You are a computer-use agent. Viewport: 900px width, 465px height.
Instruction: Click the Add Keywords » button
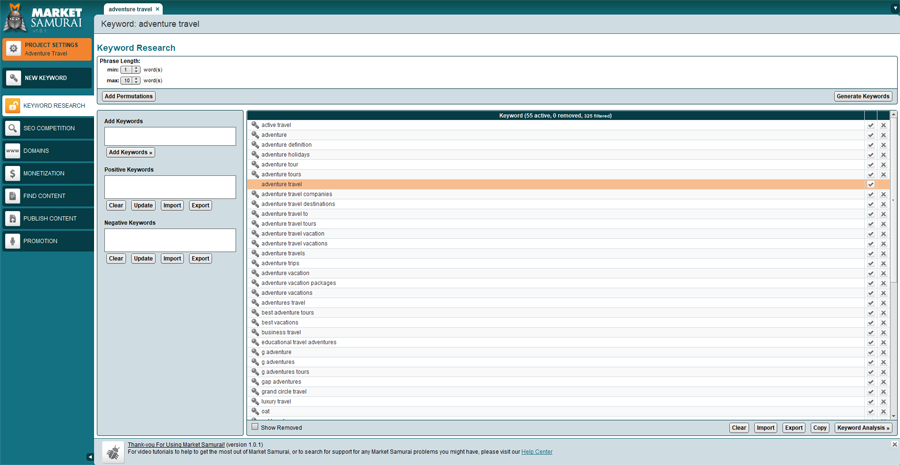[130, 152]
